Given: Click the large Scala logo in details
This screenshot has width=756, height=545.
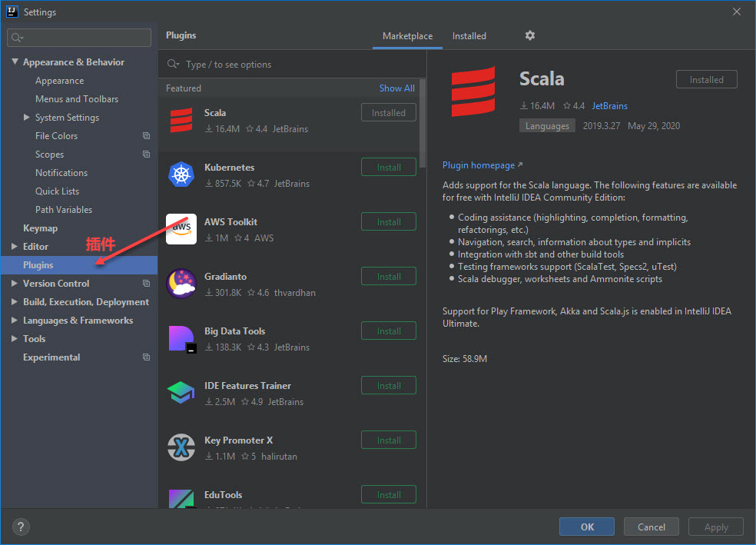Looking at the screenshot, I should (473, 91).
